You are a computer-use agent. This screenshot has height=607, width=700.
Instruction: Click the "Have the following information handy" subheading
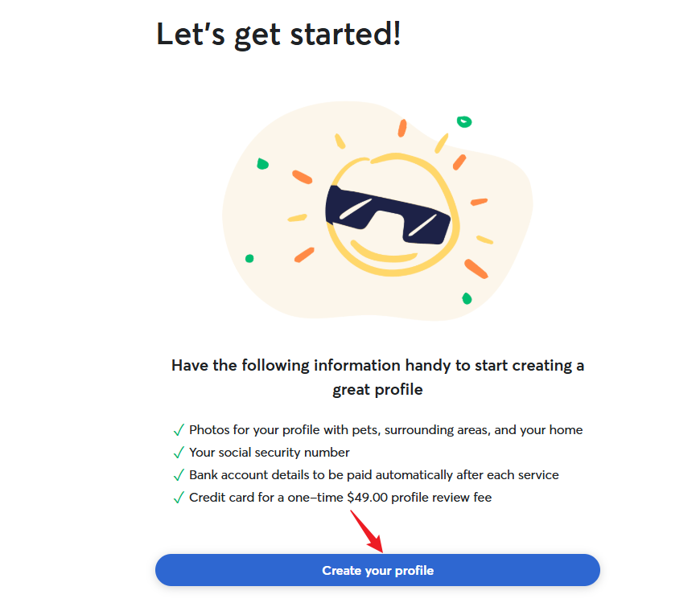pos(377,366)
